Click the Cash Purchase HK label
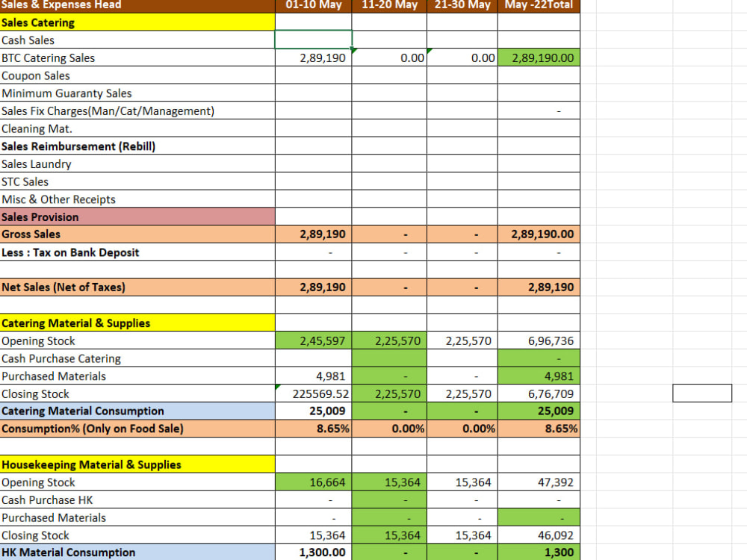 pyautogui.click(x=47, y=500)
